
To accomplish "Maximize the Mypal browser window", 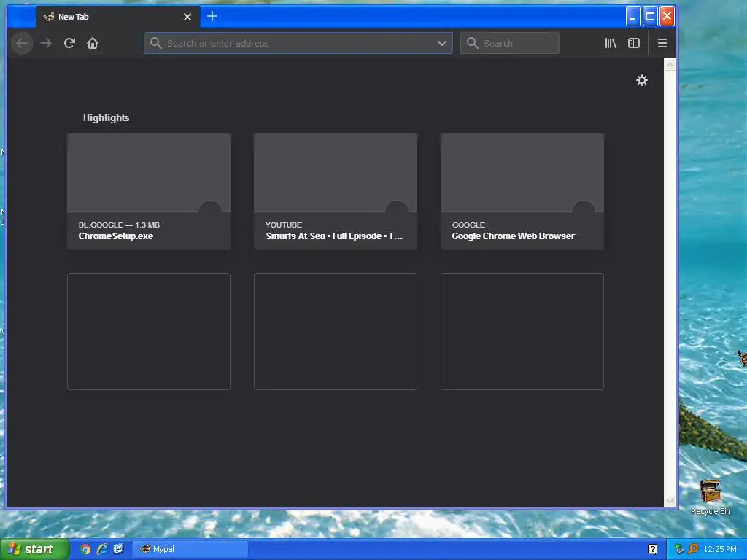I will tap(650, 16).
